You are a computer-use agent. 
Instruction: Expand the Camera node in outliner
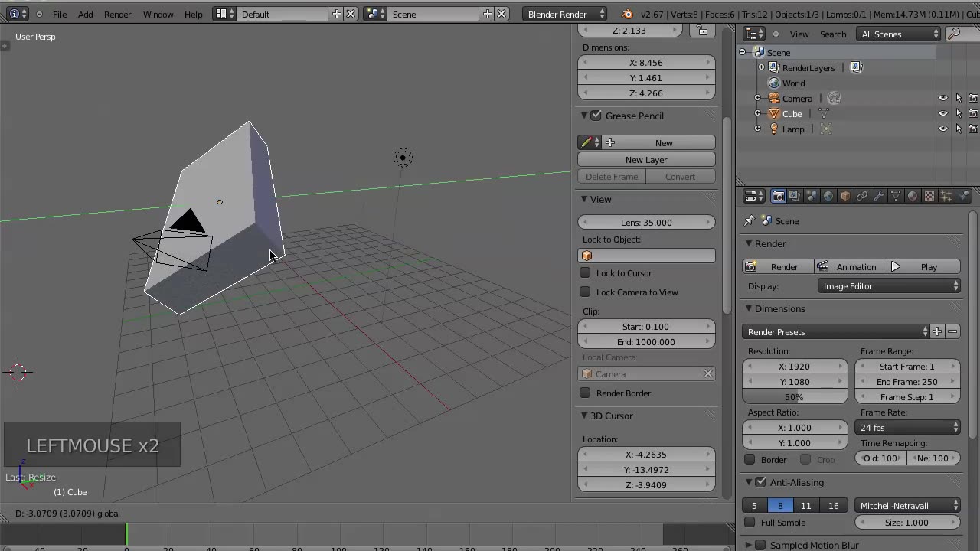pyautogui.click(x=758, y=98)
